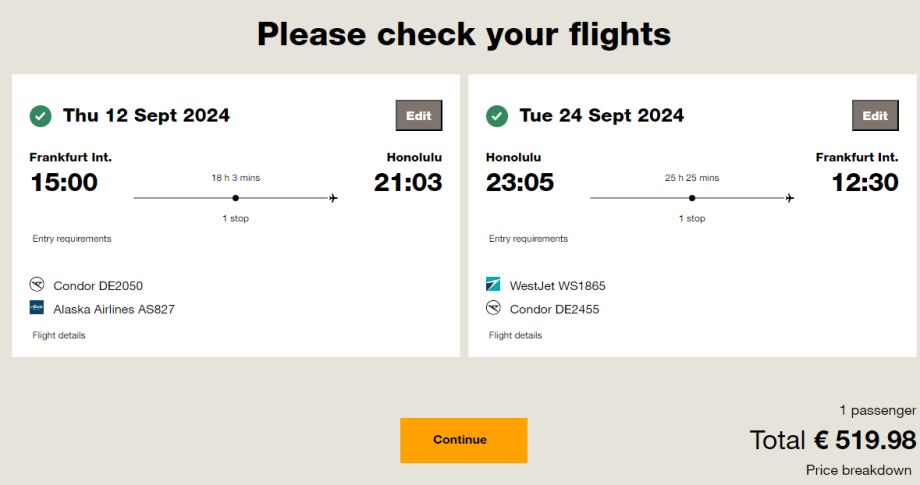Click the green checkmark beside Tue 24 Sept
This screenshot has height=485, width=920.
point(497,116)
